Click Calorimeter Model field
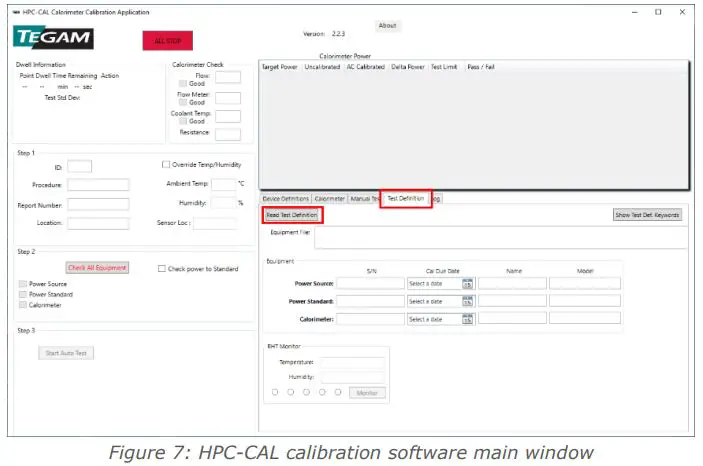 pyautogui.click(x=585, y=318)
